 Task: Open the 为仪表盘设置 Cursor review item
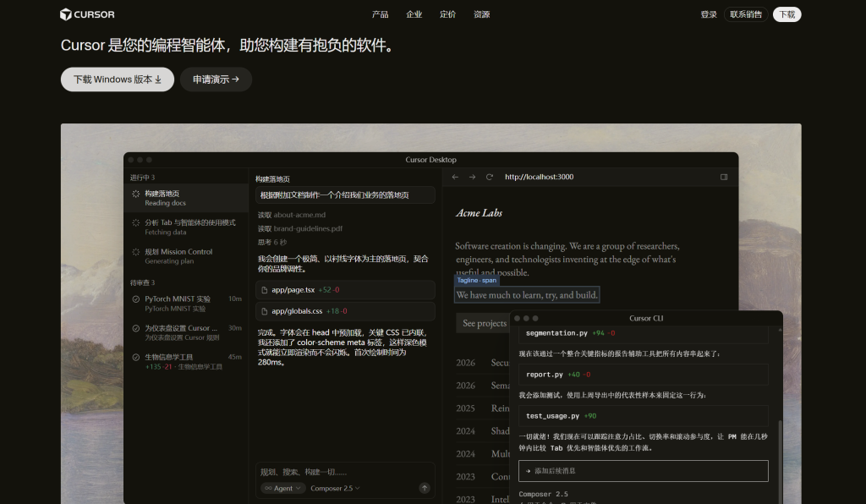tap(186, 332)
